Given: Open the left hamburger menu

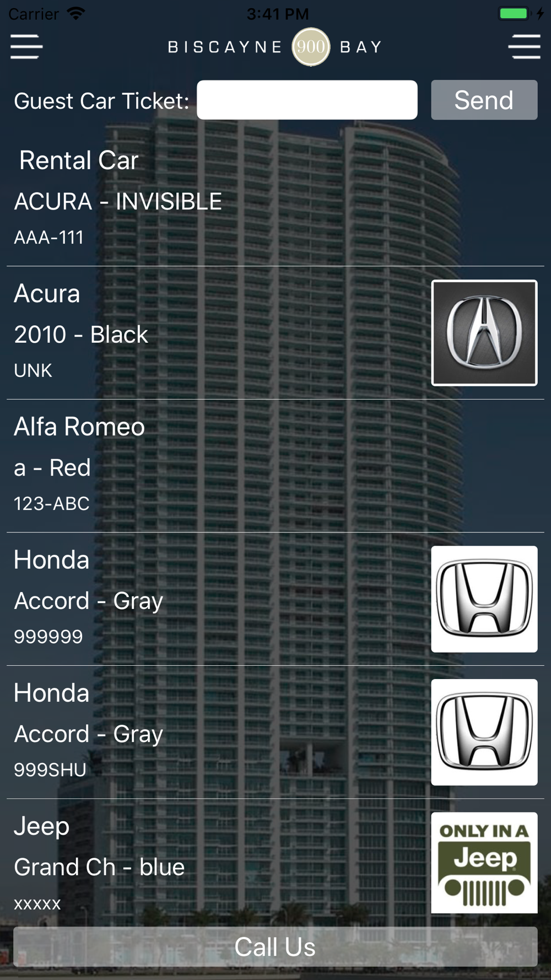Looking at the screenshot, I should coord(26,46).
